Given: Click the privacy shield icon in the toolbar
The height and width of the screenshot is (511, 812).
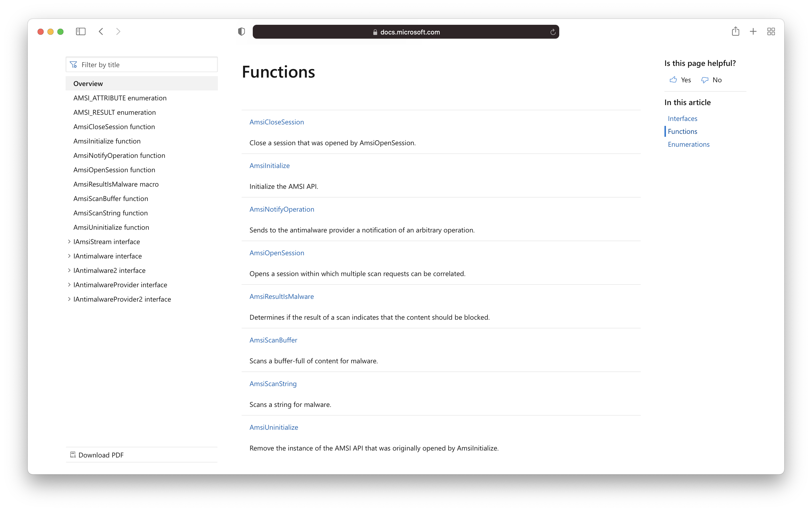Looking at the screenshot, I should tap(241, 31).
